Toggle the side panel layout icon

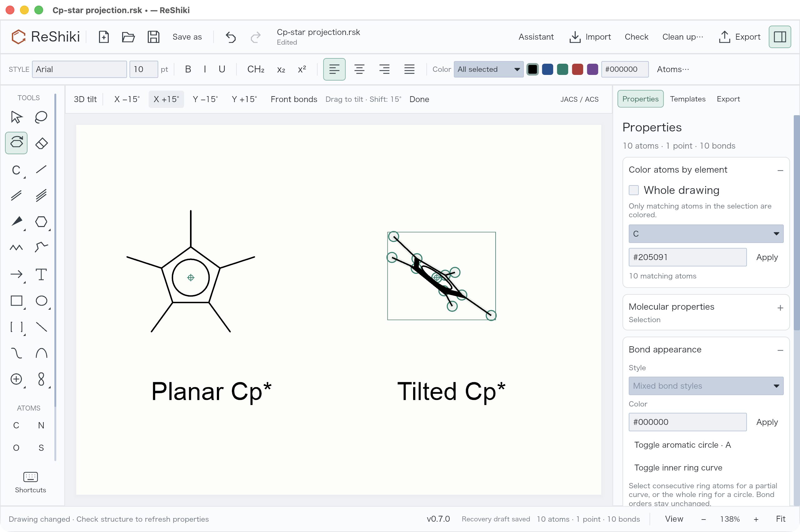(x=780, y=37)
